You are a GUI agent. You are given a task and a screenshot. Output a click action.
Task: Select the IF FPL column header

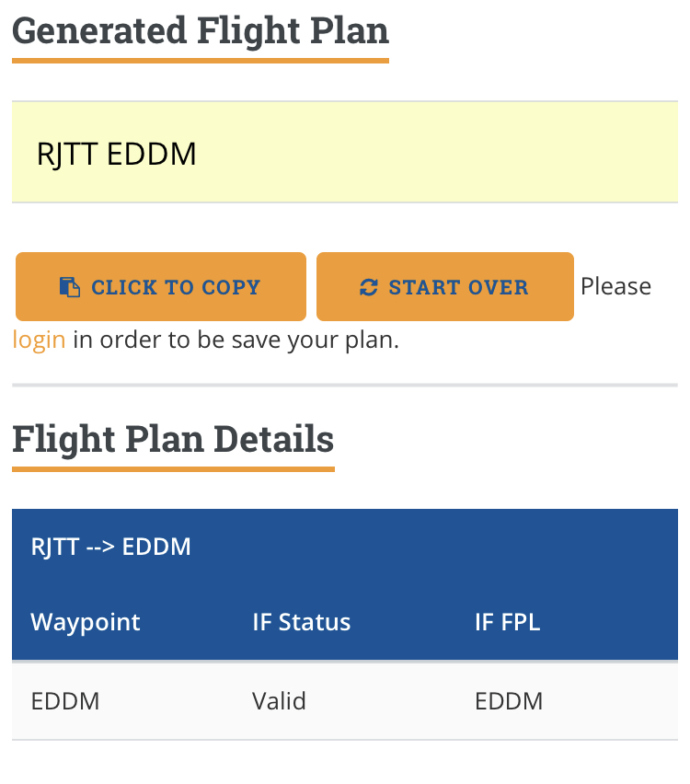tap(507, 621)
